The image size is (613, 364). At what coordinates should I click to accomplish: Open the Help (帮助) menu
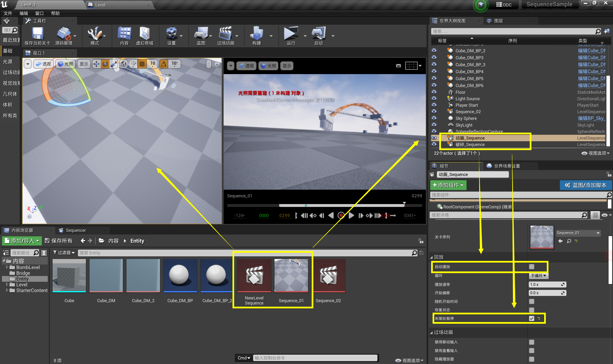[55, 13]
